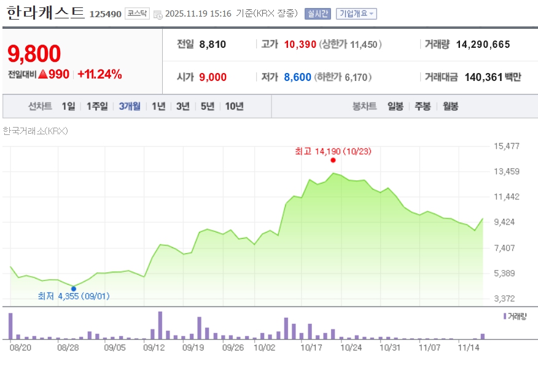Switch to the 3년 chart range
The height and width of the screenshot is (392, 538).
(x=183, y=106)
